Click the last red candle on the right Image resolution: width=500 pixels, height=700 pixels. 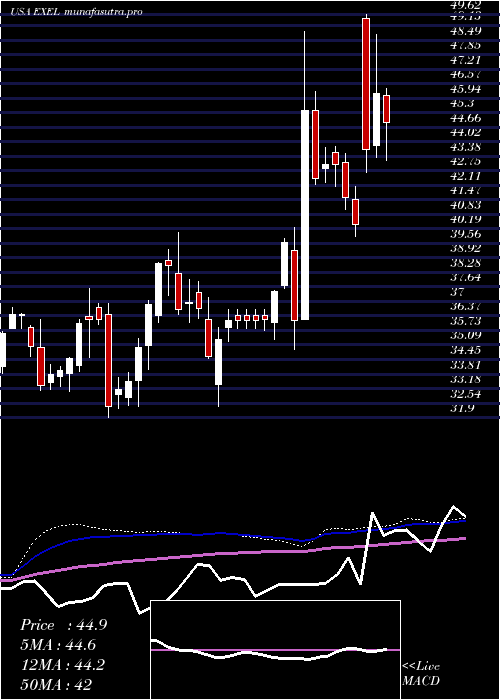pyautogui.click(x=386, y=108)
